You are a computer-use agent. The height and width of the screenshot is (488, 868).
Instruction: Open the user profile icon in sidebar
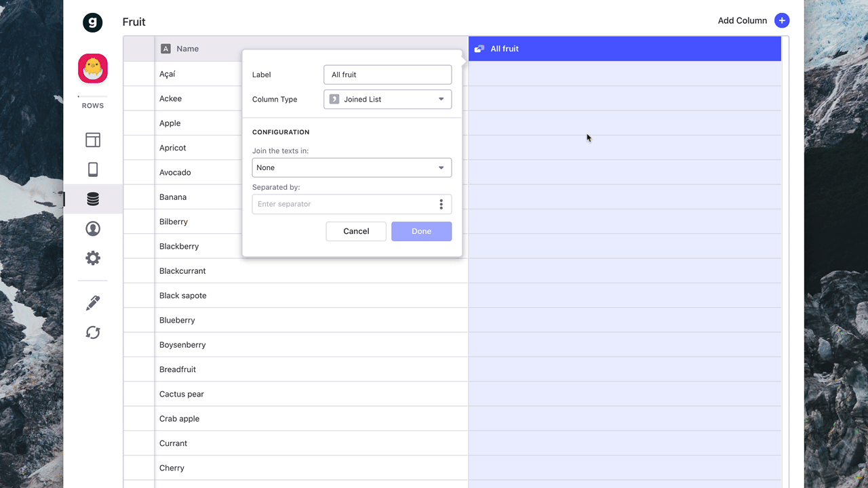click(93, 229)
